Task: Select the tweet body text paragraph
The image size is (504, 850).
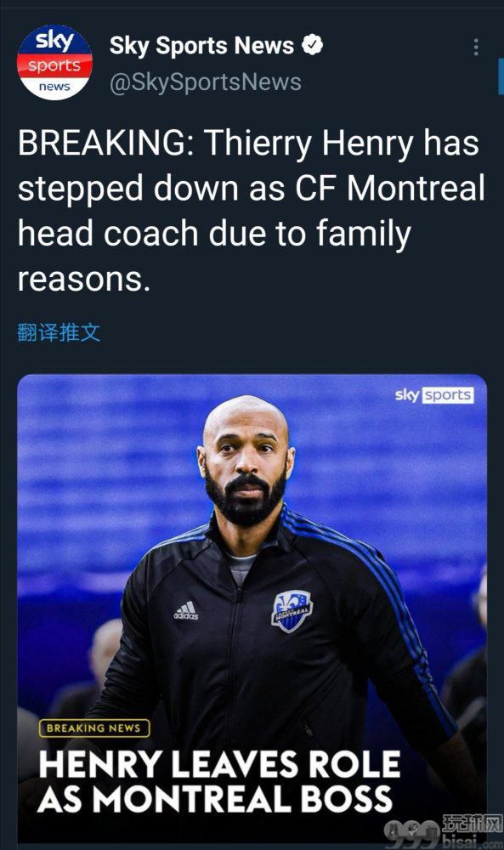Action: (251, 210)
